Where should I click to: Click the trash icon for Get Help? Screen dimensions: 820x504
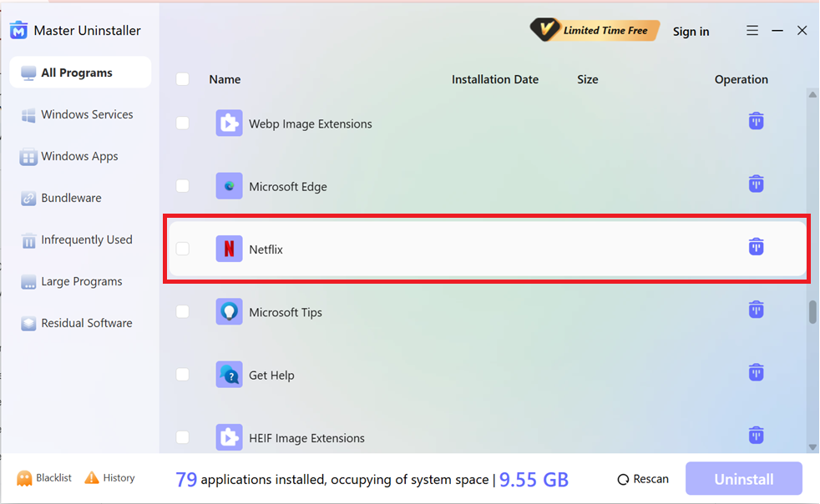pos(756,372)
